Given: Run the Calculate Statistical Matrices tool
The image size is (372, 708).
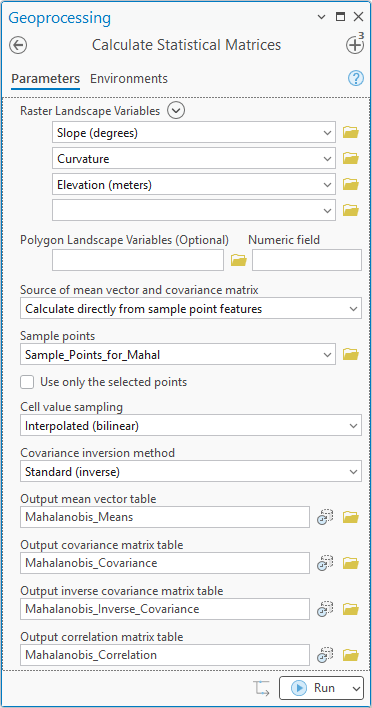Looking at the screenshot, I should pyautogui.click(x=313, y=688).
